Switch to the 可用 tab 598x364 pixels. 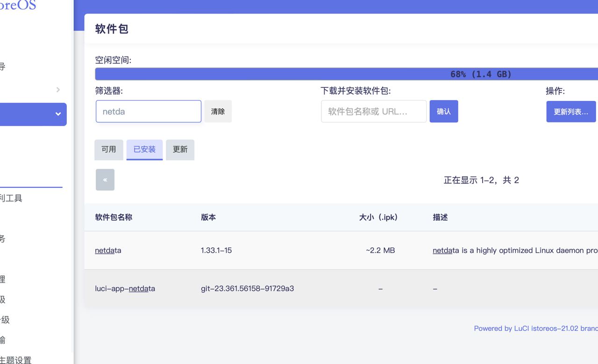(109, 150)
